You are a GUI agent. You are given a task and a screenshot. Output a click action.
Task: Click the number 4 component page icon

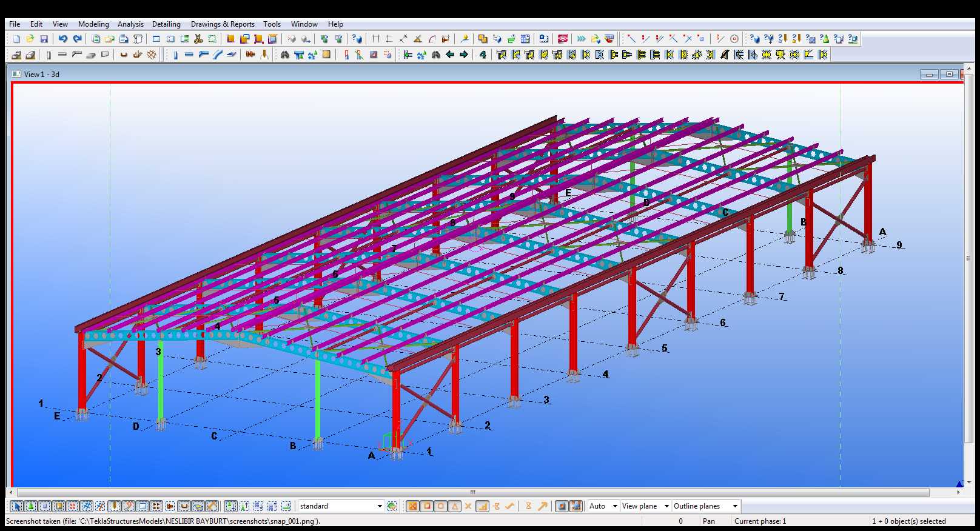(483, 55)
